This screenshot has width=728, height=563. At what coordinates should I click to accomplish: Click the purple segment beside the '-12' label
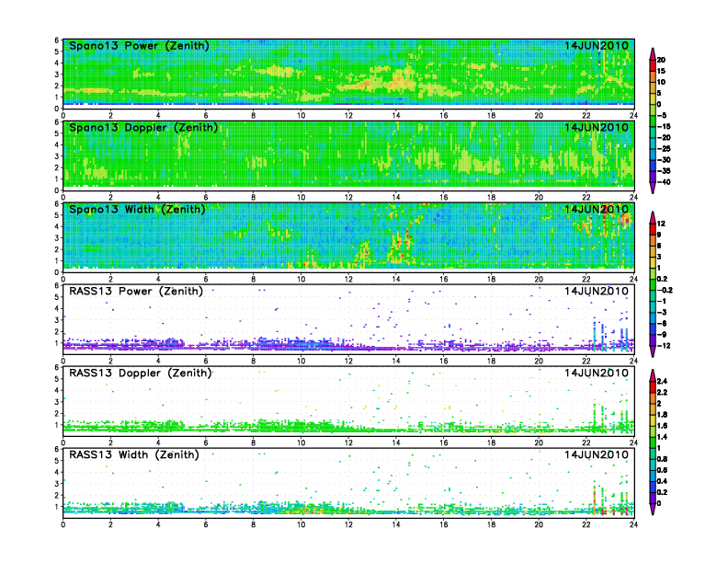pos(653,340)
